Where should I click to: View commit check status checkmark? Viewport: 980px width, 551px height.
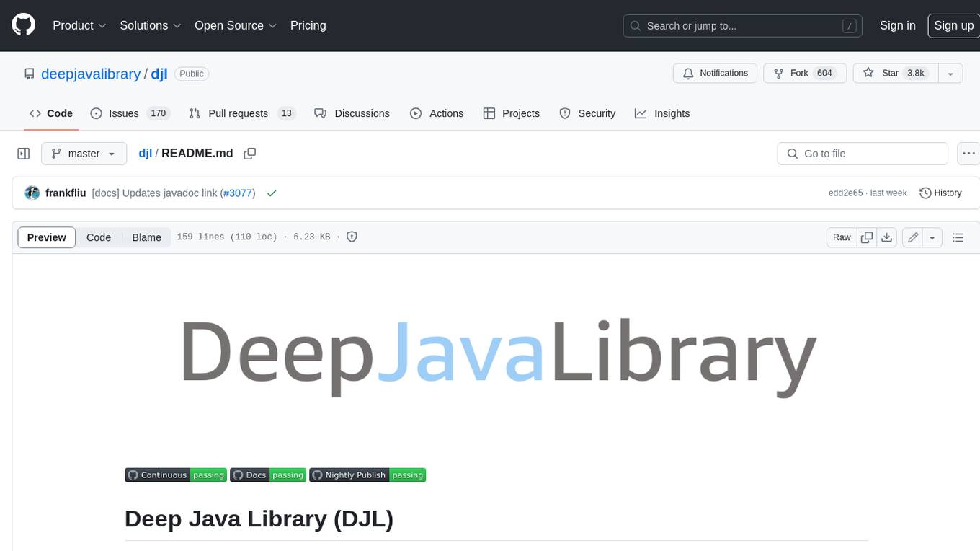(x=272, y=193)
